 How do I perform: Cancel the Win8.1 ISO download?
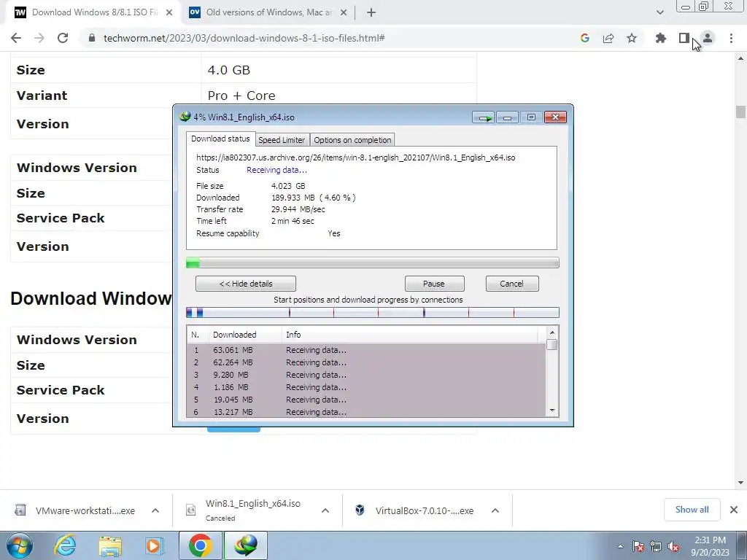click(x=512, y=284)
